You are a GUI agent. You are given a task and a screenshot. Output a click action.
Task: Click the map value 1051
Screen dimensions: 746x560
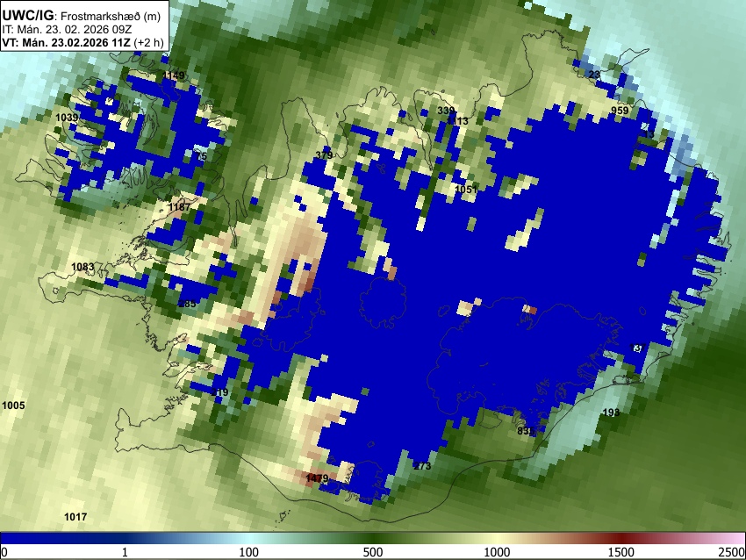pyautogui.click(x=466, y=190)
